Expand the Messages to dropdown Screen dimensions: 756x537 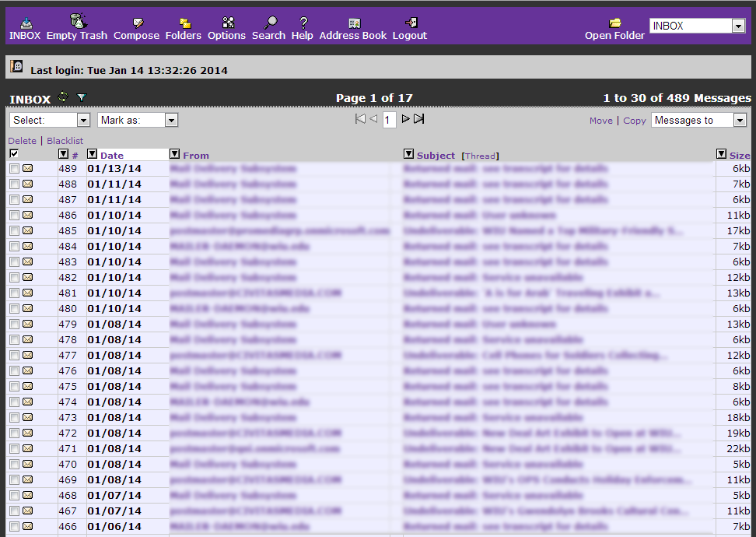tap(698, 120)
